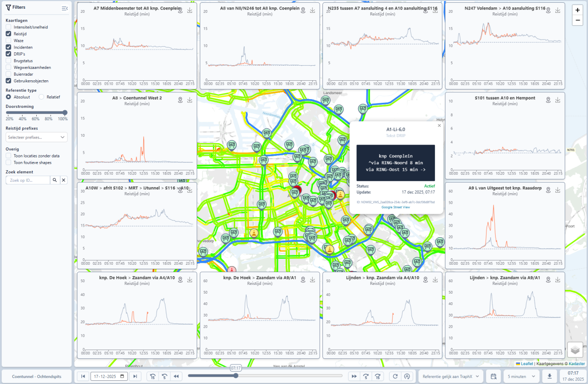Collapse the Filters panel using its header icon
The width and height of the screenshot is (588, 384).
pyautogui.click(x=64, y=7)
